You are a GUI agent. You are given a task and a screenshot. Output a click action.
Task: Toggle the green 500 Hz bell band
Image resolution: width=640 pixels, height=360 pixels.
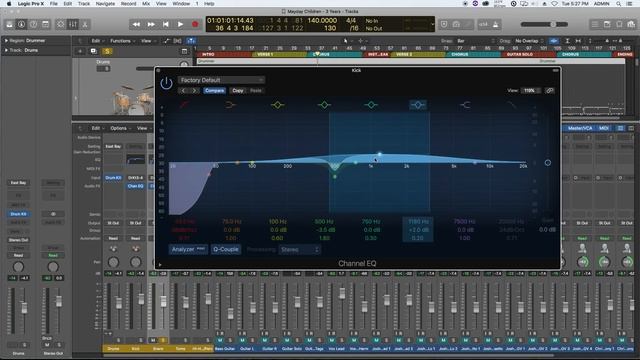(324, 105)
